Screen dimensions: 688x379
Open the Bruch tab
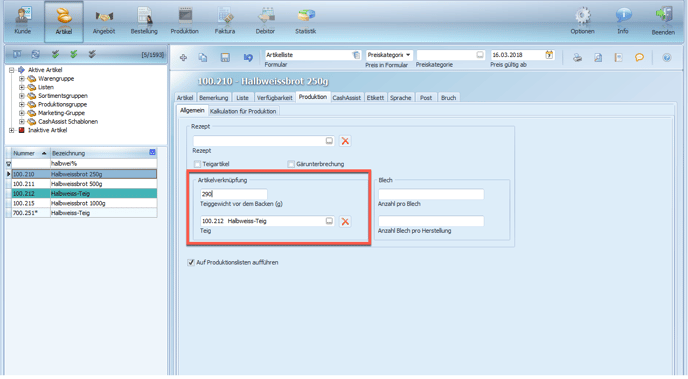448,98
